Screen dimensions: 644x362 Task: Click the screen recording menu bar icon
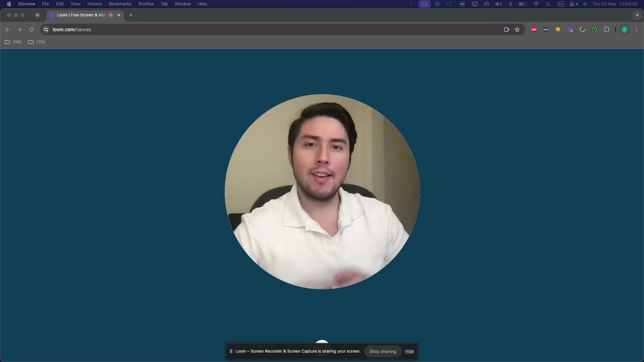click(x=425, y=4)
